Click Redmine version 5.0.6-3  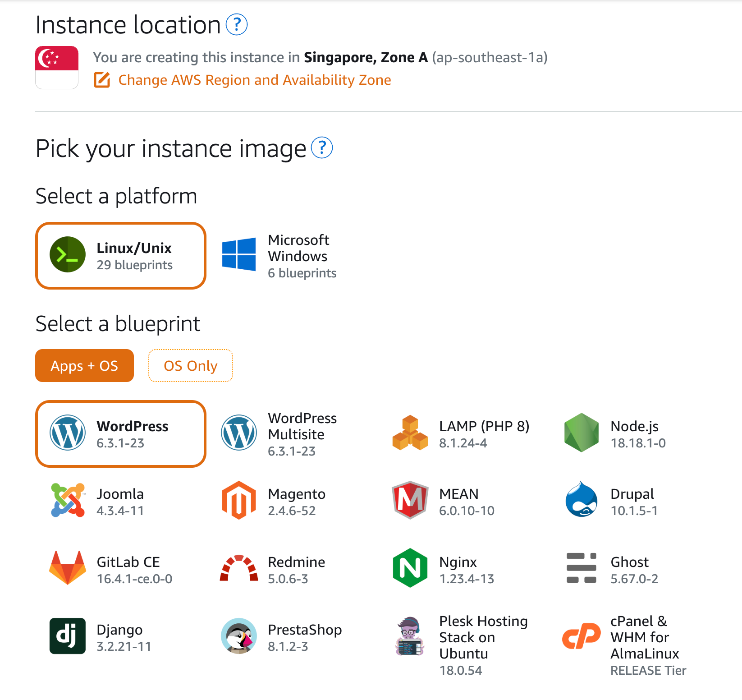(x=288, y=579)
